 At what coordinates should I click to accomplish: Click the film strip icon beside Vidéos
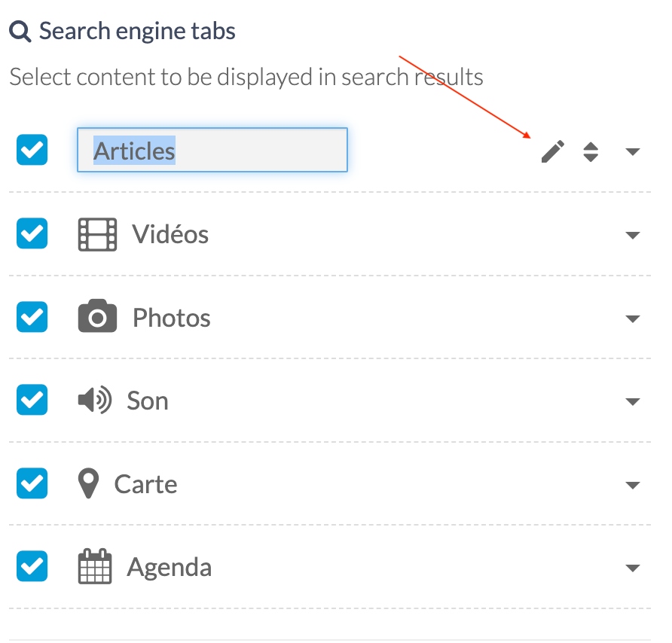(x=97, y=234)
